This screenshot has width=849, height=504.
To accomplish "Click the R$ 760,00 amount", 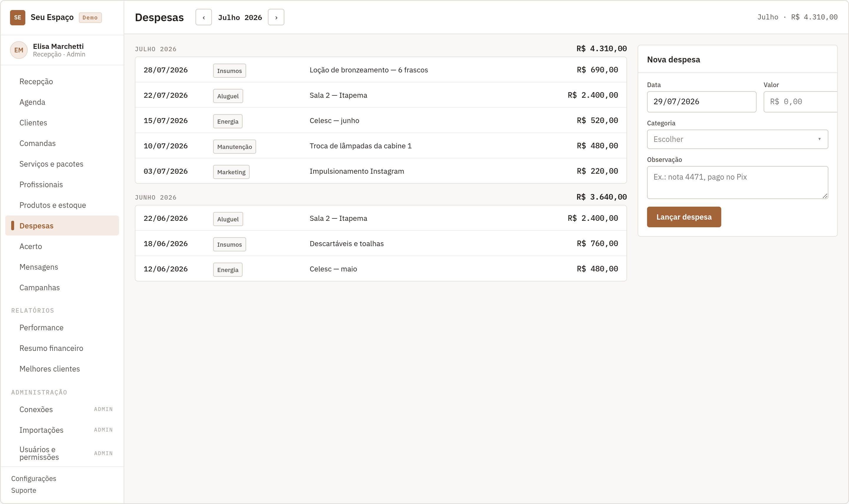I will [597, 243].
